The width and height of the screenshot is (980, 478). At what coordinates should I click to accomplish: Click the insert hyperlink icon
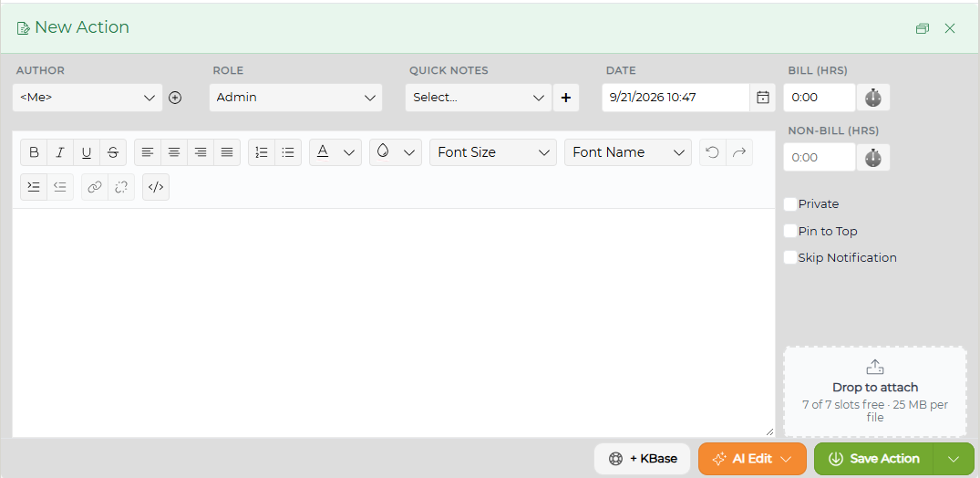pyautogui.click(x=95, y=186)
